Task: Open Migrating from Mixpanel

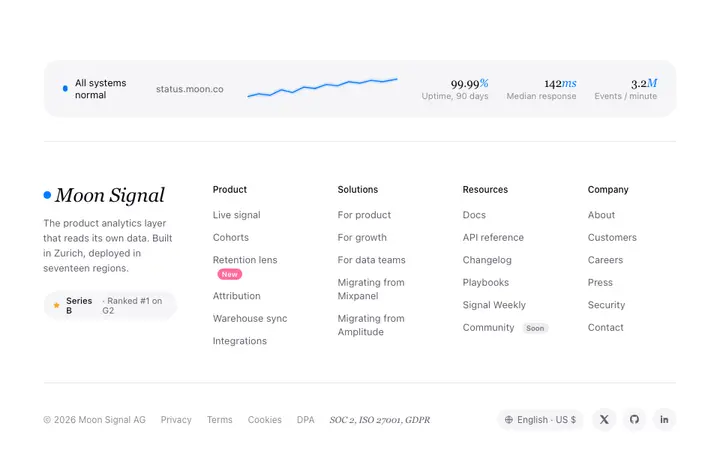Action: point(371,289)
